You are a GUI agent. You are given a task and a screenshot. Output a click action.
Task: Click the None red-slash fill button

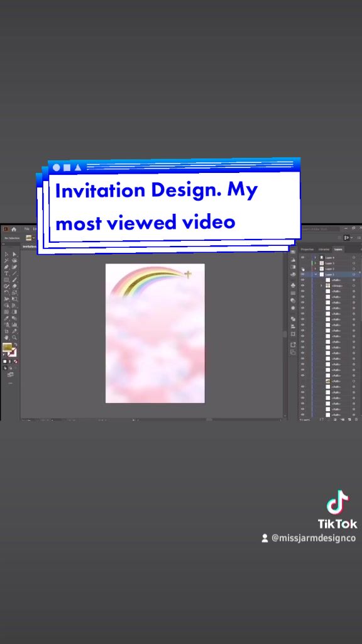[16, 362]
